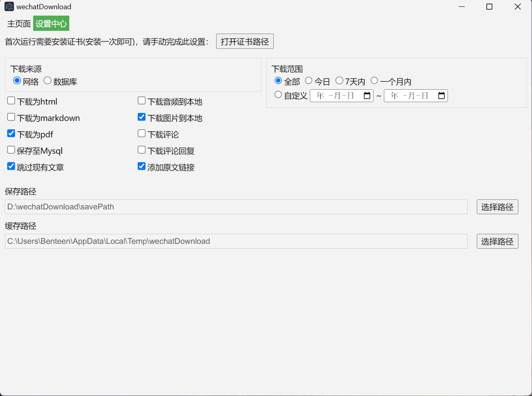This screenshot has width=532, height=396.
Task: Enable 下载为markdown checkbox
Action: pos(11,117)
